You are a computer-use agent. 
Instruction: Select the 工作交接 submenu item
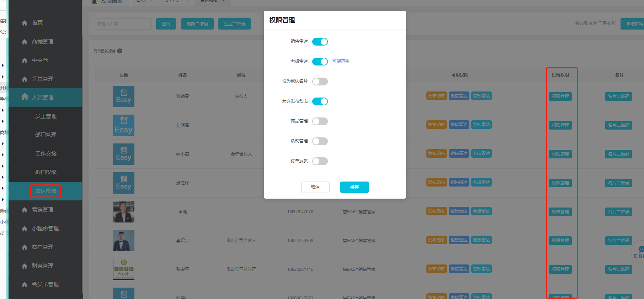[x=46, y=154]
